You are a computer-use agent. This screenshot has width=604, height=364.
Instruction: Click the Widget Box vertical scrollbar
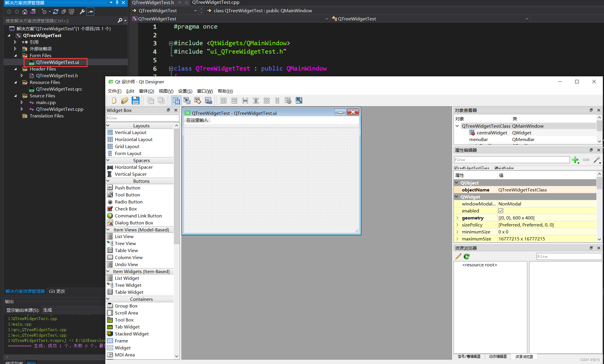[x=176, y=187]
